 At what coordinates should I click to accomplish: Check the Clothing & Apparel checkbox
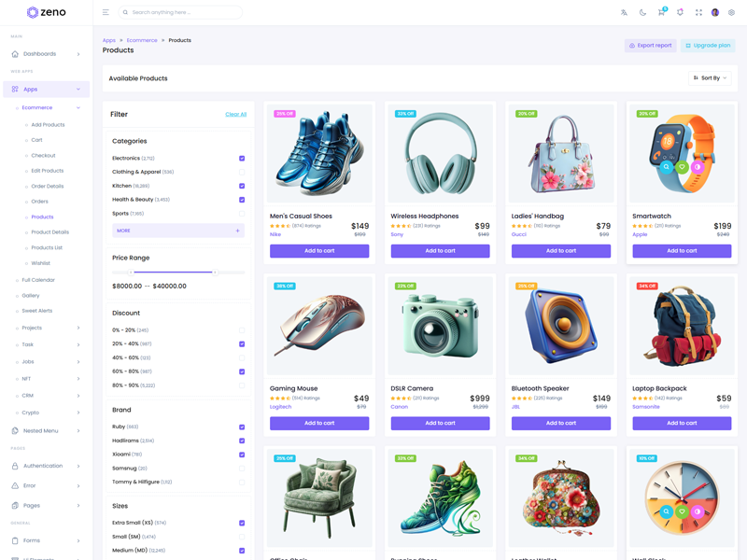coord(242,172)
